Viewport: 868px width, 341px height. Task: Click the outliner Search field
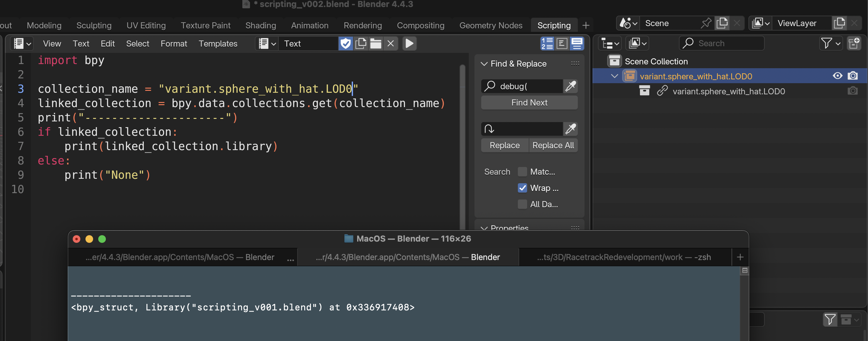pos(721,43)
